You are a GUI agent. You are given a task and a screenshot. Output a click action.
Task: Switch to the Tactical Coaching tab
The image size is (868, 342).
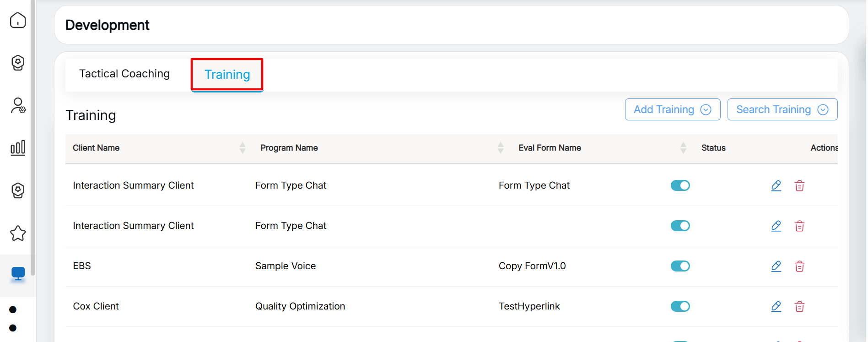124,74
